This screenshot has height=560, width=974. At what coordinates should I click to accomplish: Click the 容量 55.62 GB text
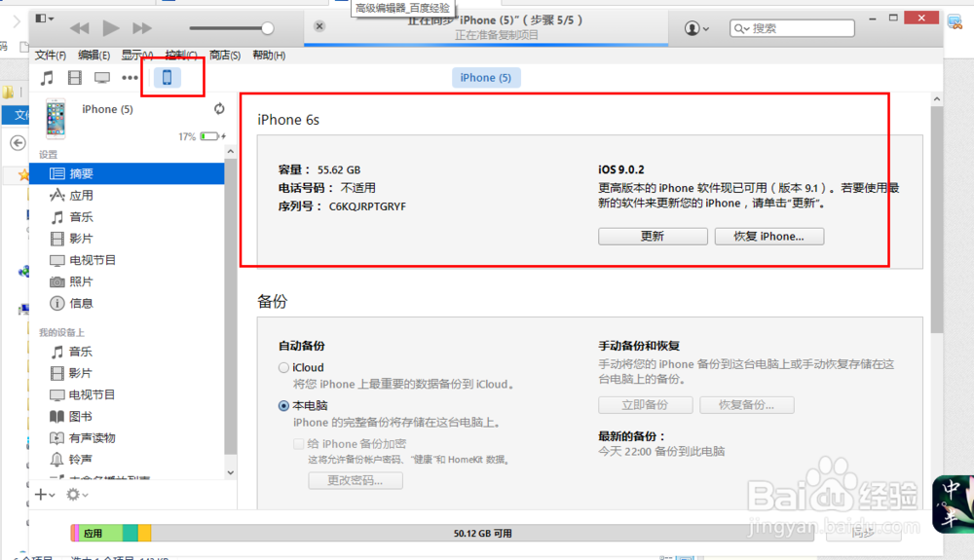(x=319, y=170)
